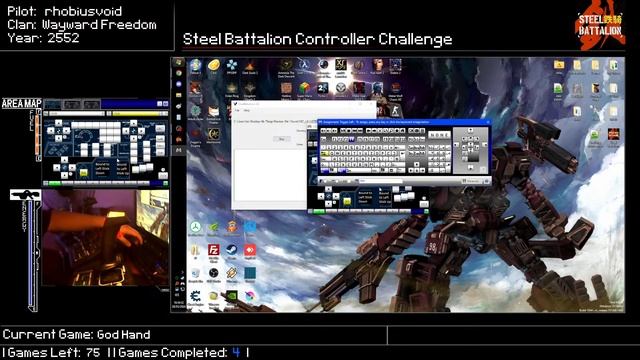Open File Explorer in the taskbar
This screenshot has width=640, height=360.
point(178,95)
